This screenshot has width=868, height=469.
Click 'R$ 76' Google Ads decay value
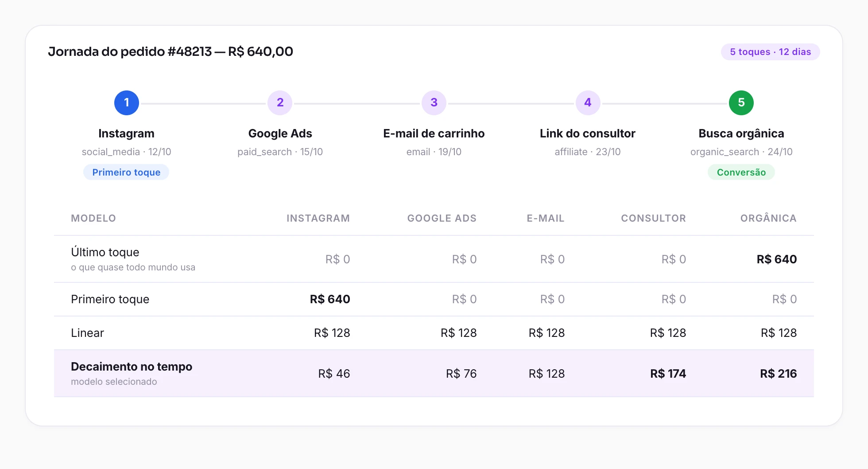point(461,374)
